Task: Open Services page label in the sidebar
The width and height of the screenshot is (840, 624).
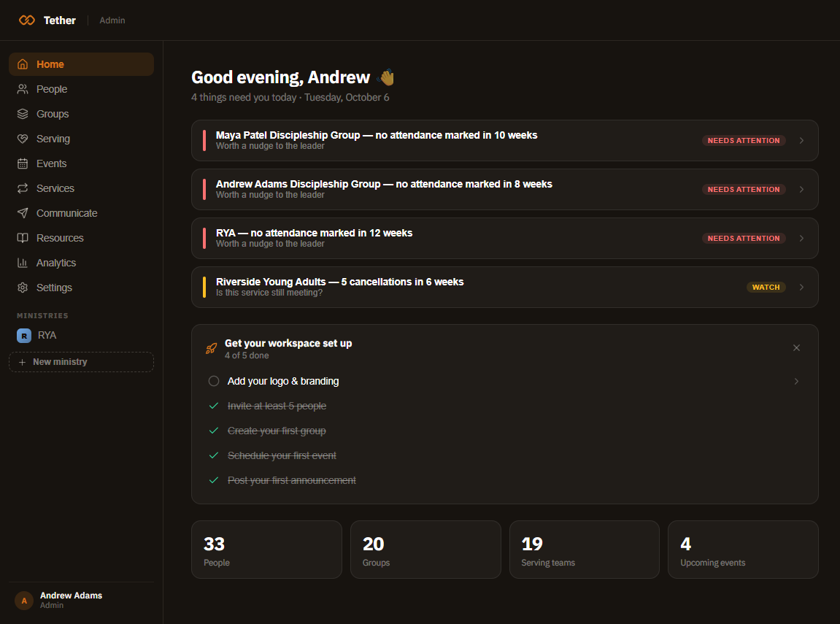Action: coord(55,188)
